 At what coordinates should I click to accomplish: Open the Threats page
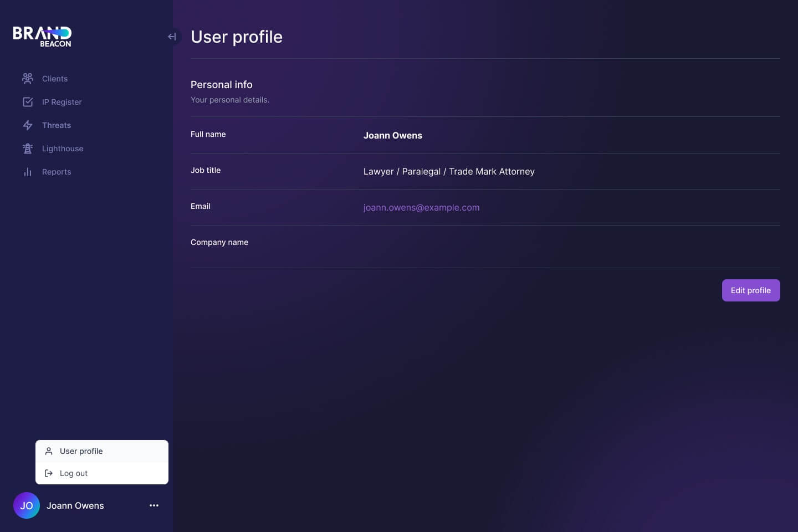(57, 125)
